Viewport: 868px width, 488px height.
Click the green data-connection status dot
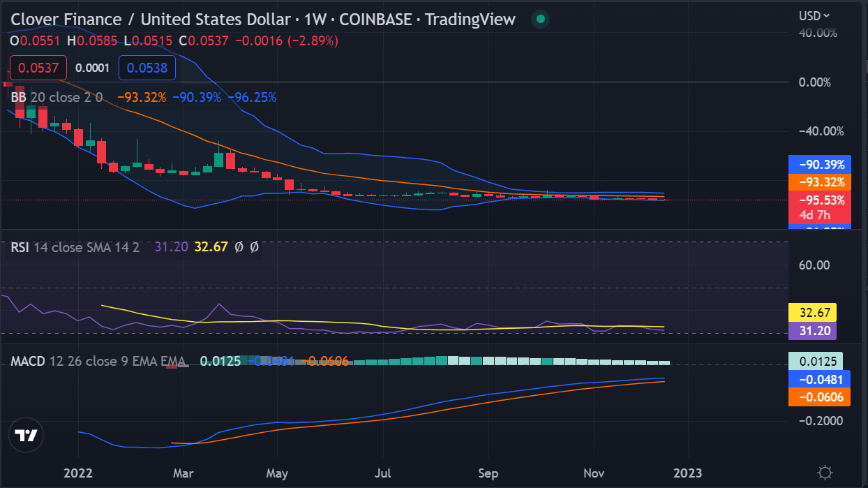[540, 20]
